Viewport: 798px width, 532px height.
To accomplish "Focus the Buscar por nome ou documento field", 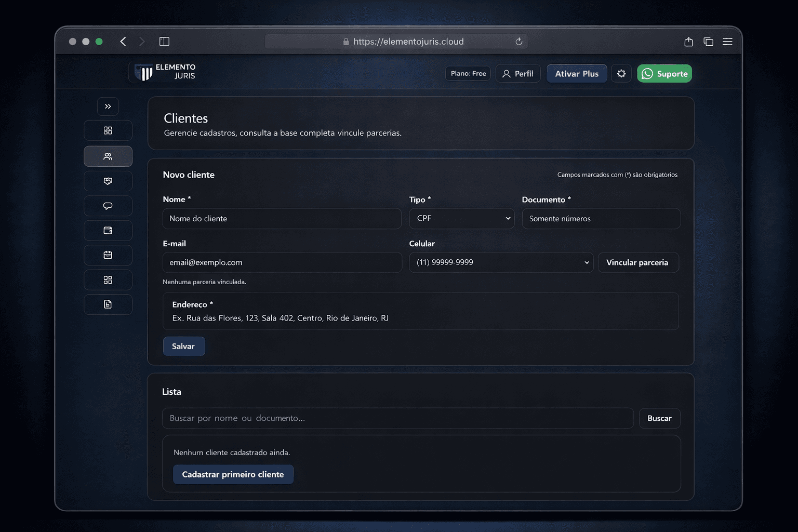I will tap(397, 418).
